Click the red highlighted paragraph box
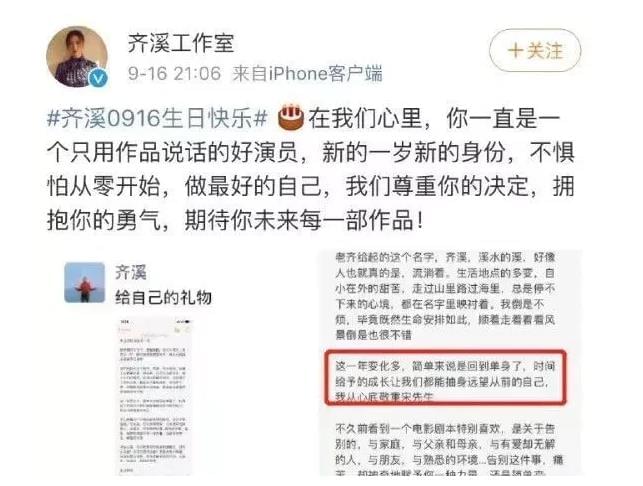 pos(445,378)
